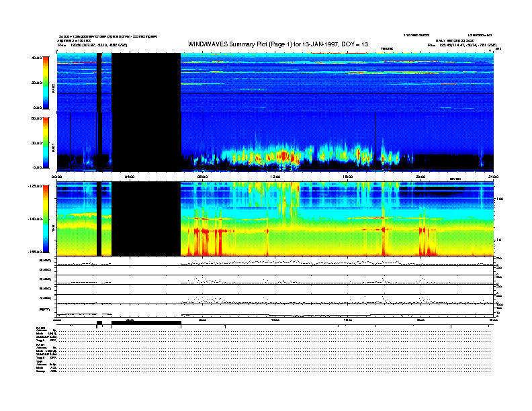Select the 12:00 time axis label
The height and width of the screenshot is (411, 532).
(x=275, y=177)
